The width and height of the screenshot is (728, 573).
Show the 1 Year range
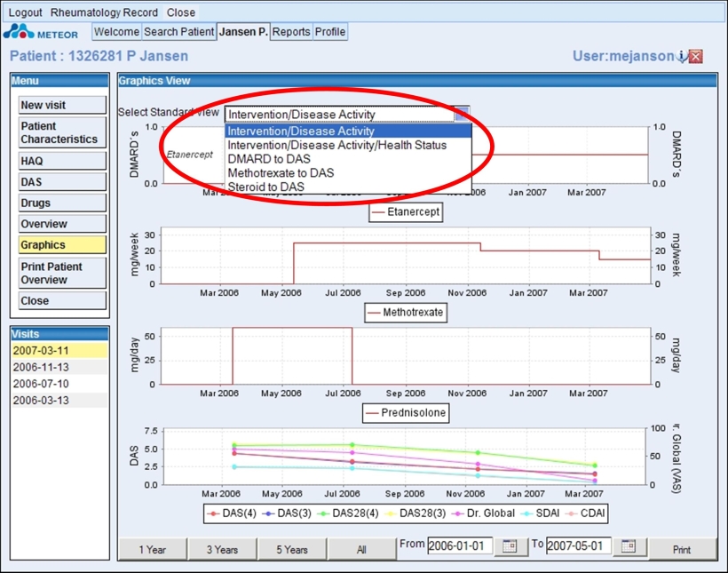click(153, 549)
